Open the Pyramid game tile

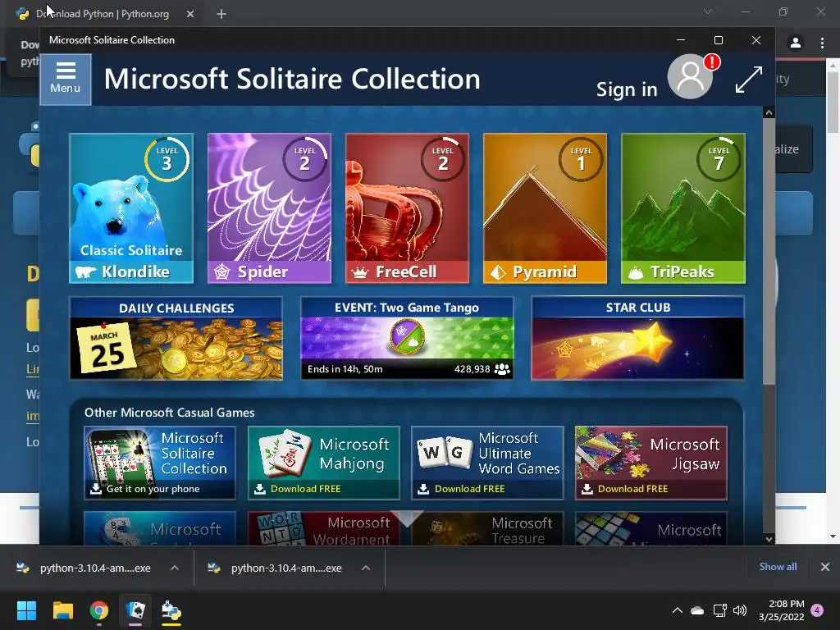pos(546,208)
